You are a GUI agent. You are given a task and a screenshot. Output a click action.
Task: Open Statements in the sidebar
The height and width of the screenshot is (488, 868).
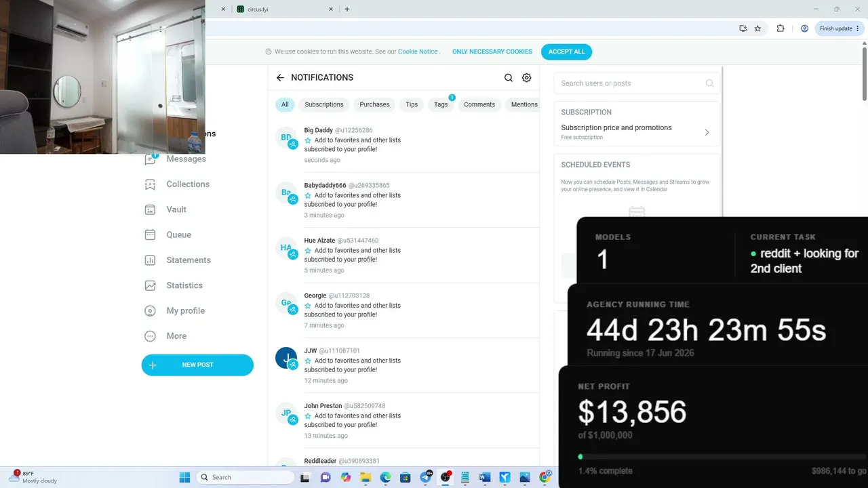189,260
